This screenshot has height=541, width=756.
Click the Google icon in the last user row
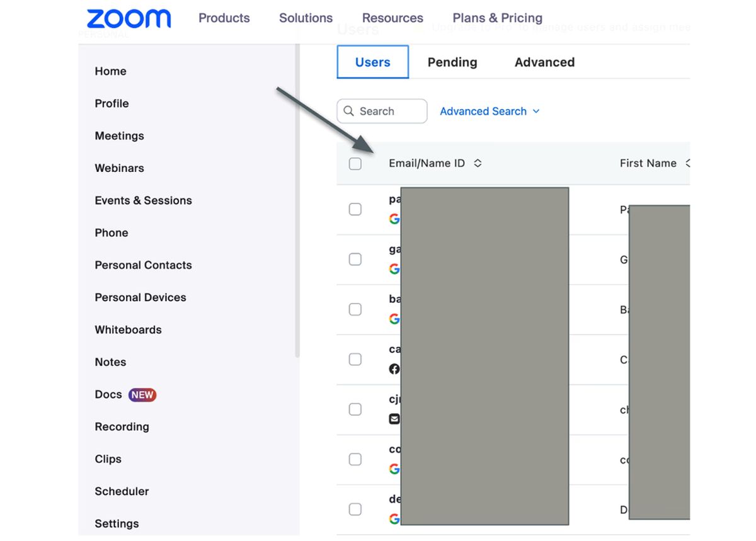point(394,519)
